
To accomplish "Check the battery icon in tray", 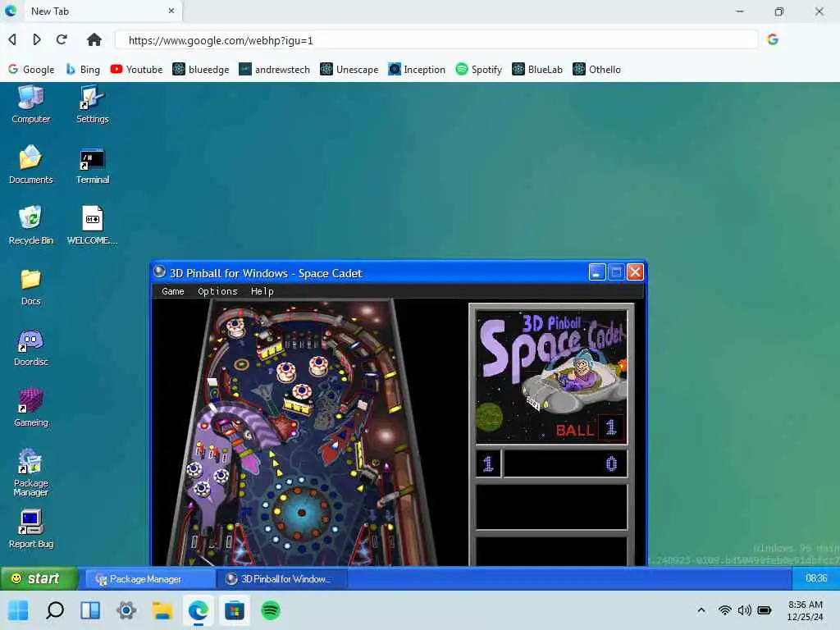I will coord(765,610).
